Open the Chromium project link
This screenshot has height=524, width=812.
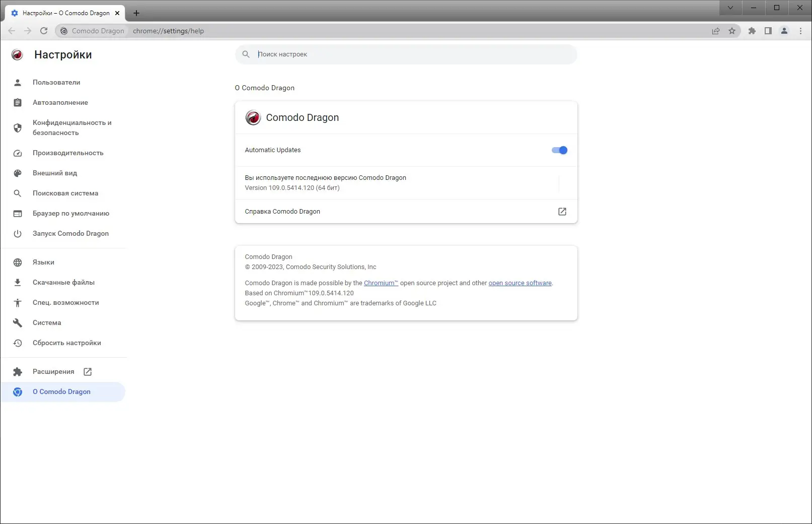coord(381,283)
